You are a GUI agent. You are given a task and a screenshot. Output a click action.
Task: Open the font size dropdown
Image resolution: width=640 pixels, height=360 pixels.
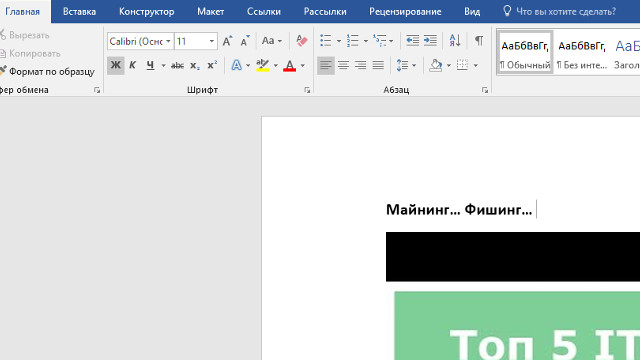click(211, 41)
